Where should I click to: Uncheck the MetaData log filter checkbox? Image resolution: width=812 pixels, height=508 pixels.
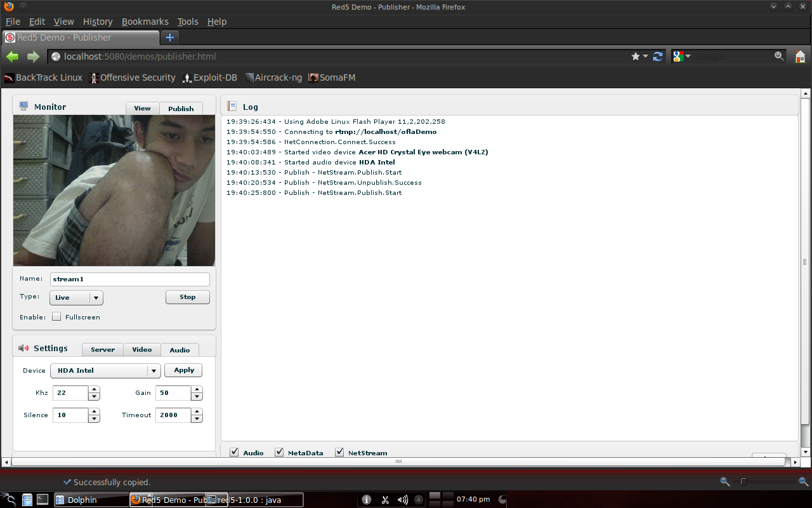(279, 452)
